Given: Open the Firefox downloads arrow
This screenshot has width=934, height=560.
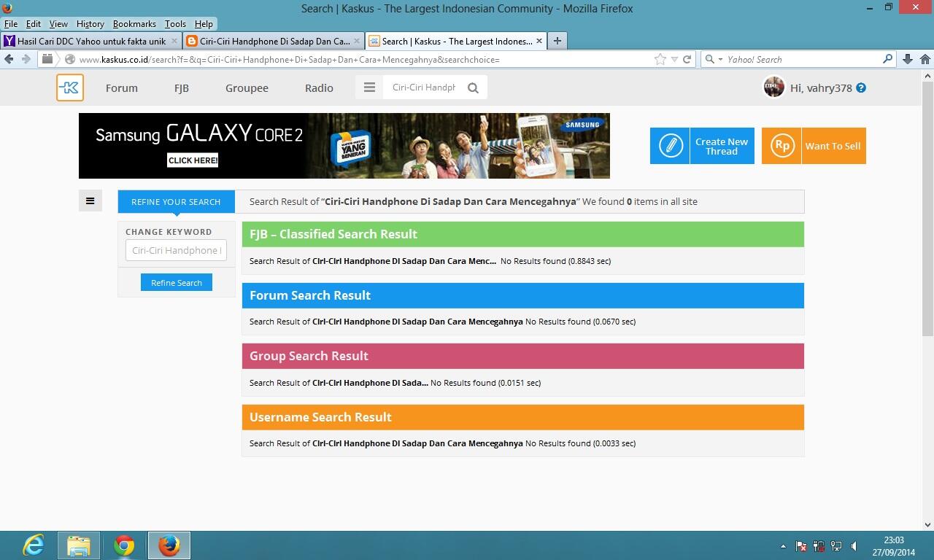Looking at the screenshot, I should [908, 59].
